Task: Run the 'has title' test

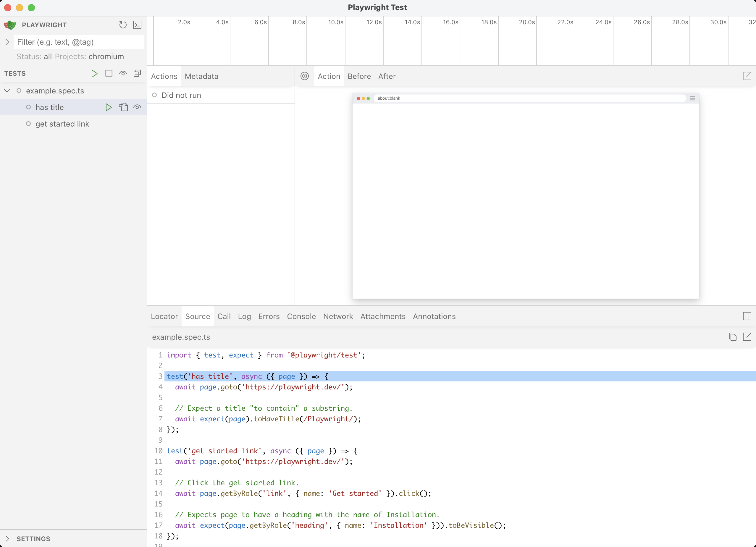Action: (108, 107)
